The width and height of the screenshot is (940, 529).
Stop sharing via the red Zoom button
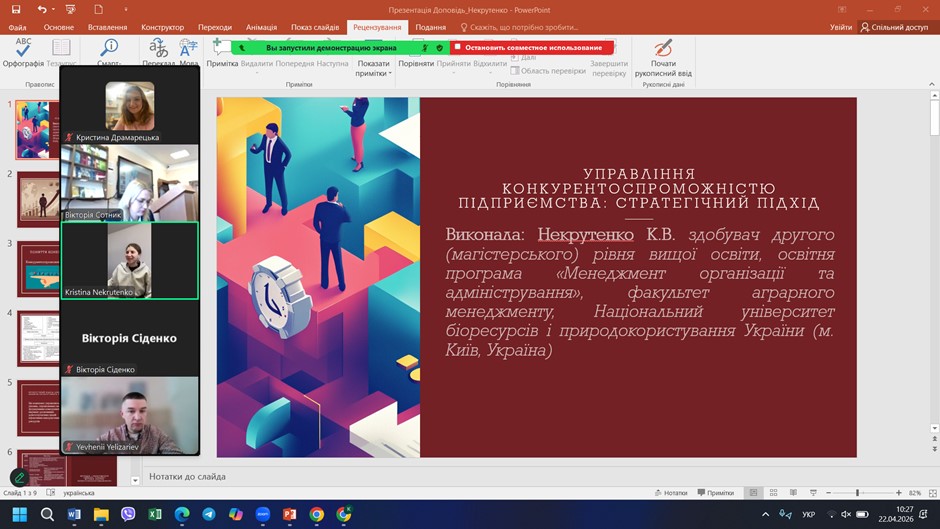[x=532, y=47]
